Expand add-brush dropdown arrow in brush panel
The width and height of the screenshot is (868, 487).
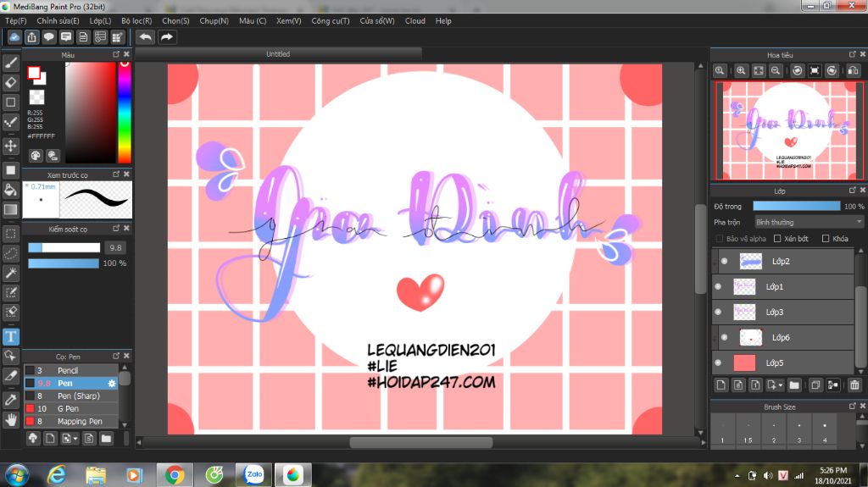(x=75, y=439)
